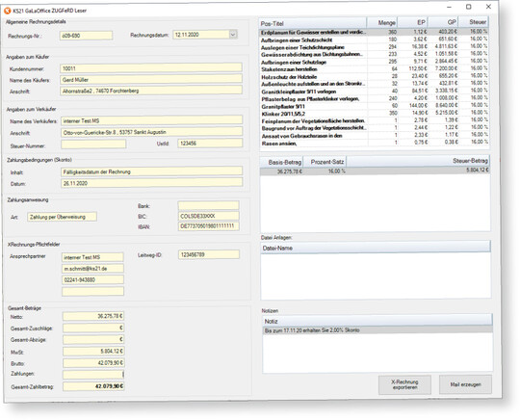Select row Erdplanum für Gewässer erstellen
Image resolution: width=520 pixels, height=420 pixels.
coord(374,32)
